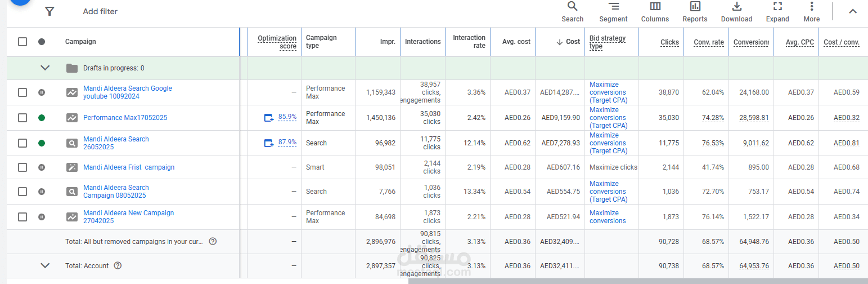Open the Search tool
This screenshot has height=284, width=868.
click(x=572, y=11)
